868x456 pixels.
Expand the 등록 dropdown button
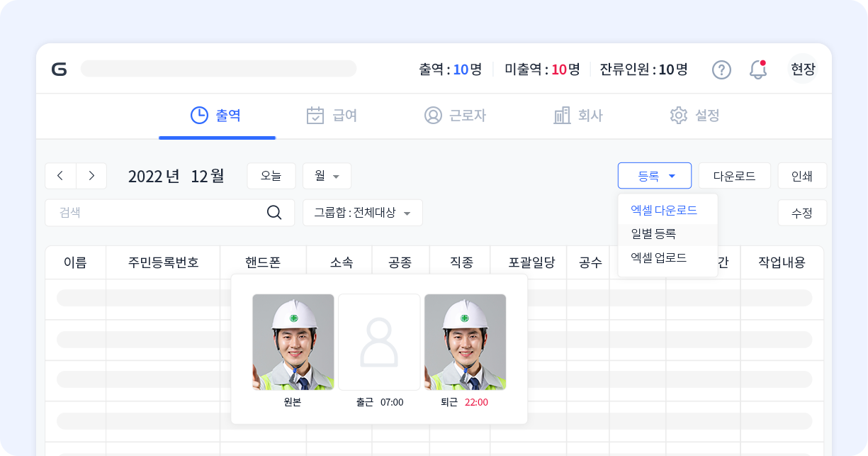pyautogui.click(x=655, y=176)
